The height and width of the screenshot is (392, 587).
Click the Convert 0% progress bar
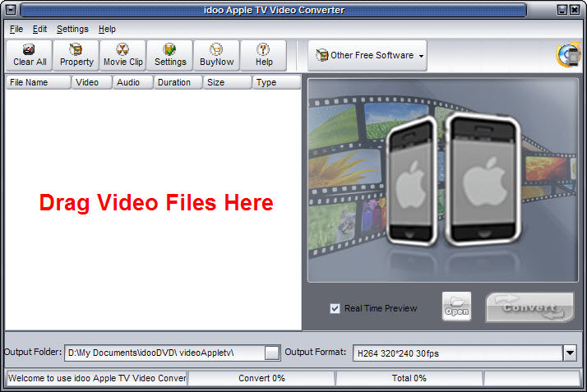261,378
